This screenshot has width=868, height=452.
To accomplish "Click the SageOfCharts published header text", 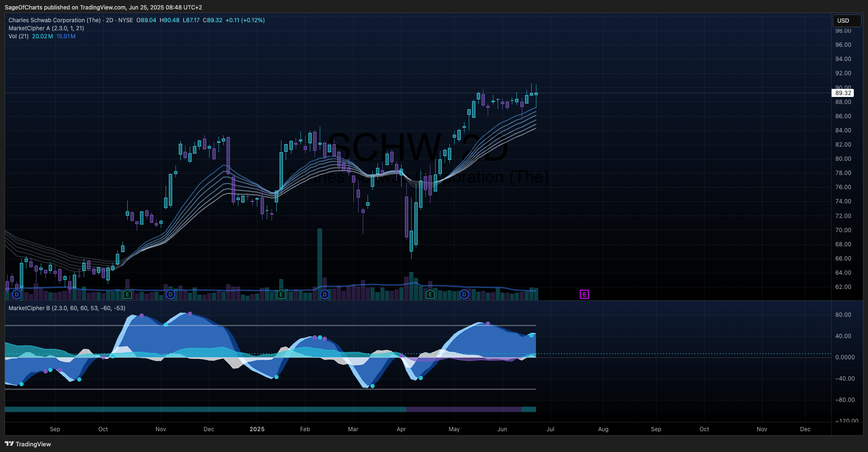I will [x=103, y=8].
